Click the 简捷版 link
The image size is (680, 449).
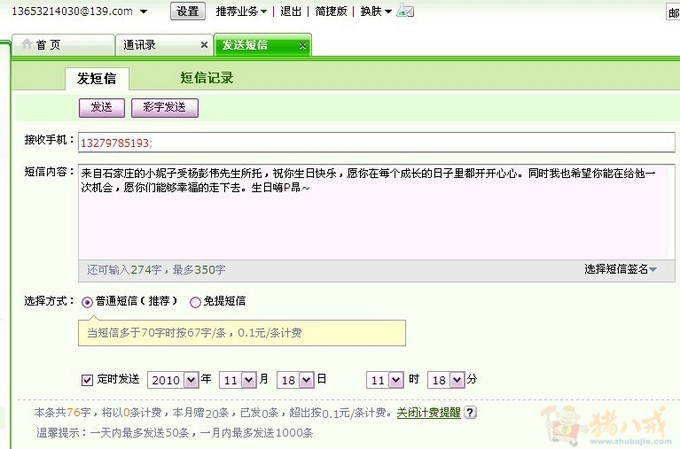click(x=331, y=11)
